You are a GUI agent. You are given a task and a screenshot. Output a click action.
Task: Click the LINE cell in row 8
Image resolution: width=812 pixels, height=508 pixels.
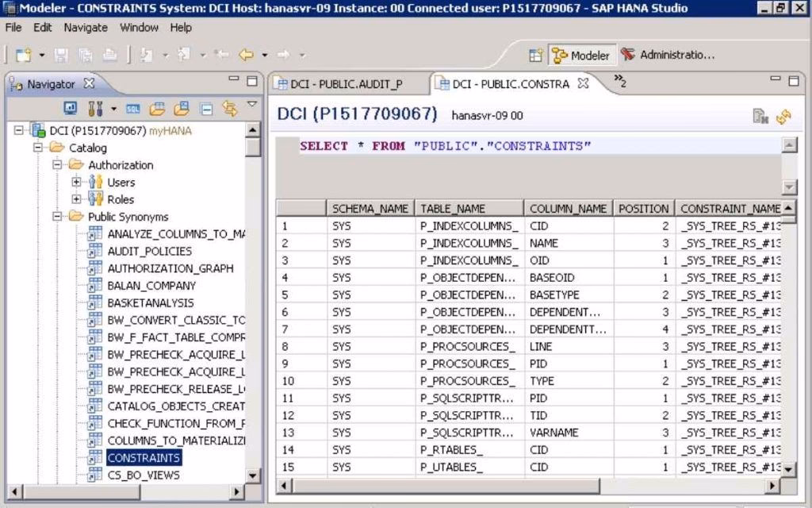(569, 346)
